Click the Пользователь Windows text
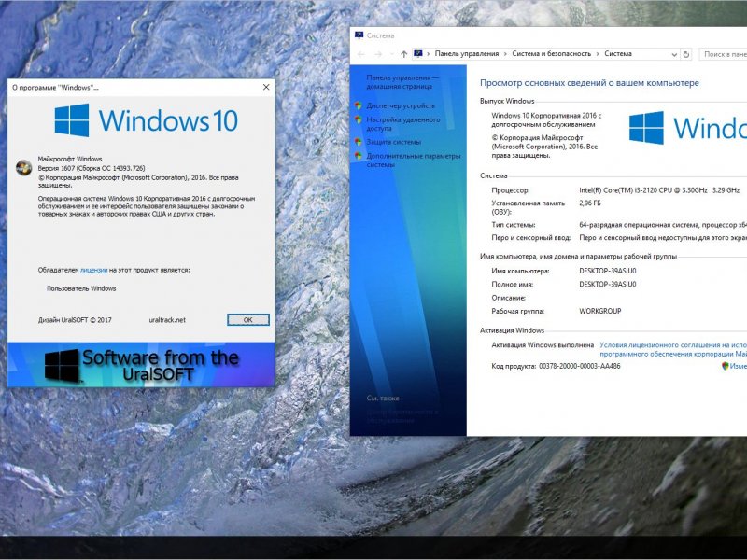 pyautogui.click(x=81, y=288)
